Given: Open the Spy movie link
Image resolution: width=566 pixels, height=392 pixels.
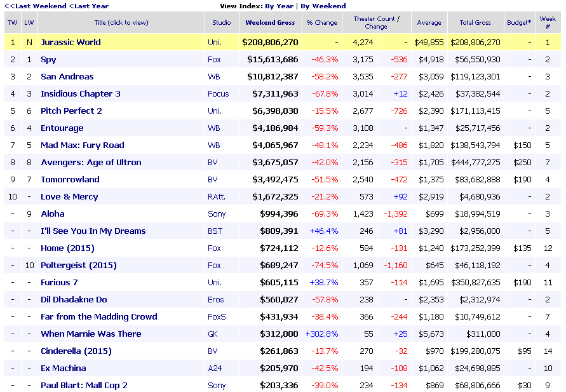Looking at the screenshot, I should click(x=48, y=60).
